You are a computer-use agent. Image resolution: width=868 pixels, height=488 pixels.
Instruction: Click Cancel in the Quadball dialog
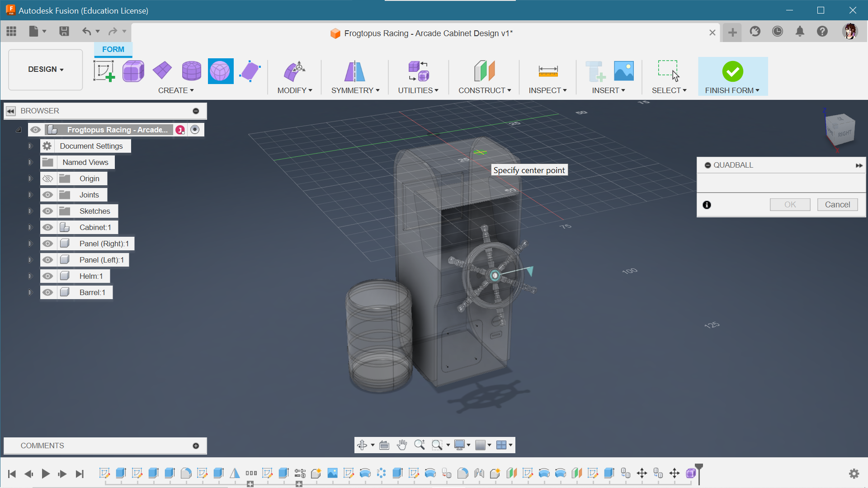click(838, 204)
